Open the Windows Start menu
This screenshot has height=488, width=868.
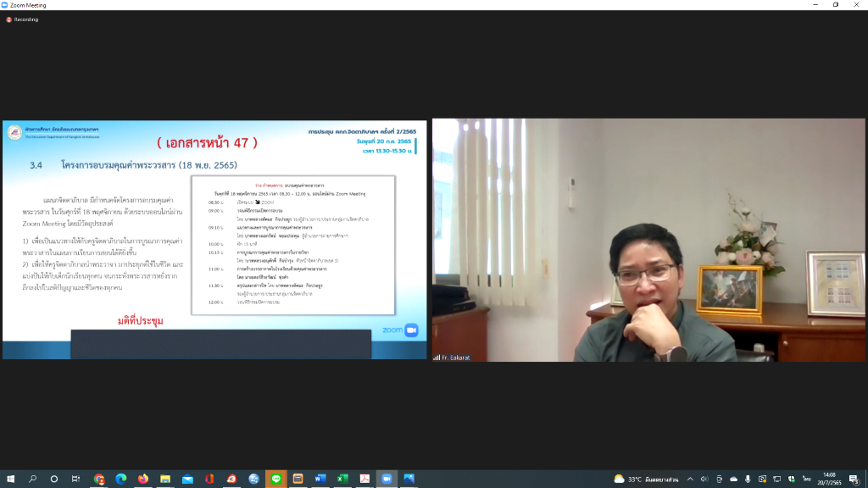tap(10, 479)
